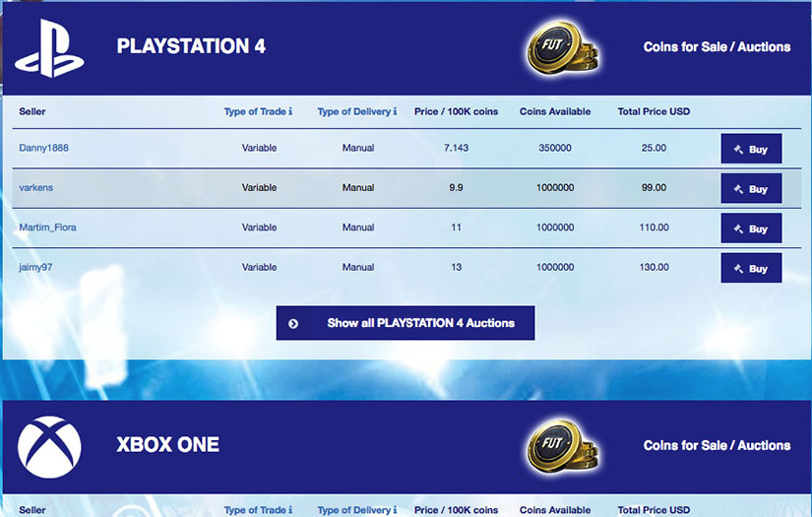This screenshot has height=517, width=812.
Task: Open seller profile varkens
Action: coord(35,187)
